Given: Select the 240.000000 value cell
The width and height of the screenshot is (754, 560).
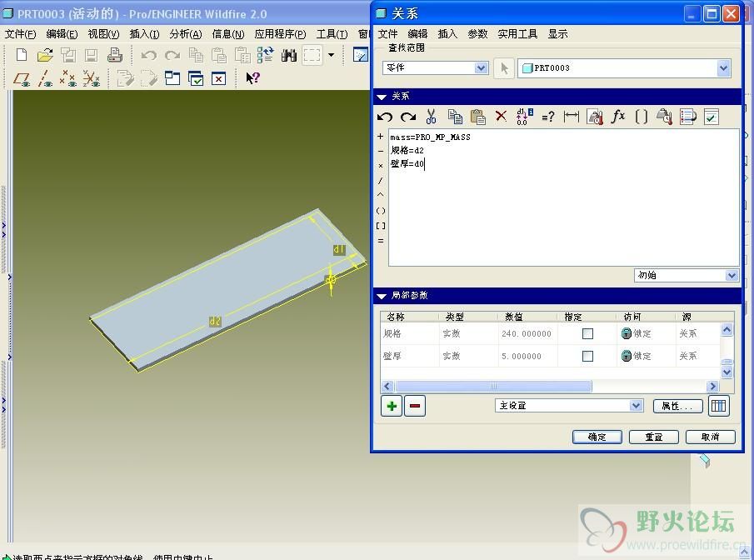Looking at the screenshot, I should tap(527, 333).
